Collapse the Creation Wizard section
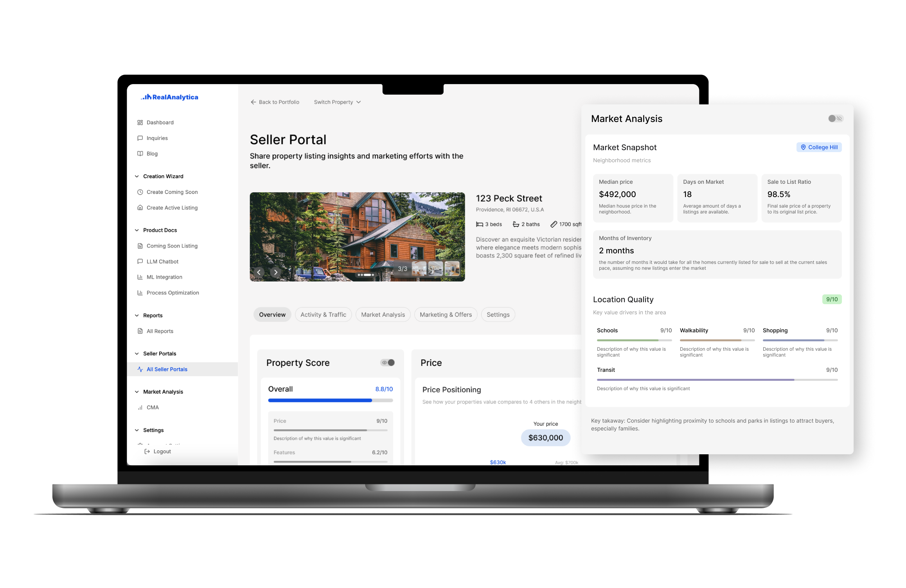 [137, 176]
